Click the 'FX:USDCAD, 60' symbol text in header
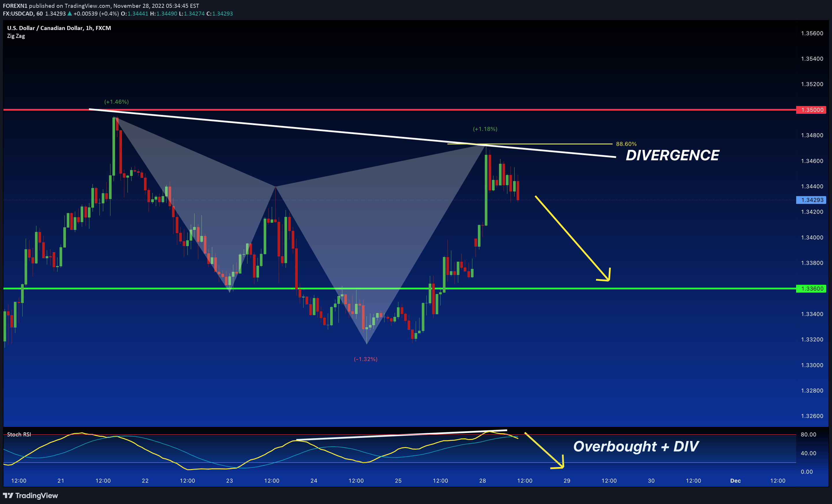832x504 pixels. pyautogui.click(x=23, y=14)
